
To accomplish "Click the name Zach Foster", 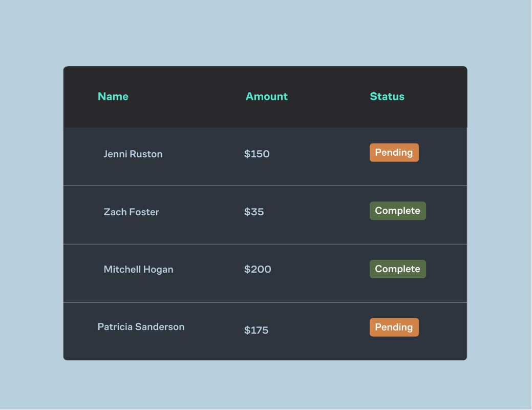I will [x=131, y=212].
